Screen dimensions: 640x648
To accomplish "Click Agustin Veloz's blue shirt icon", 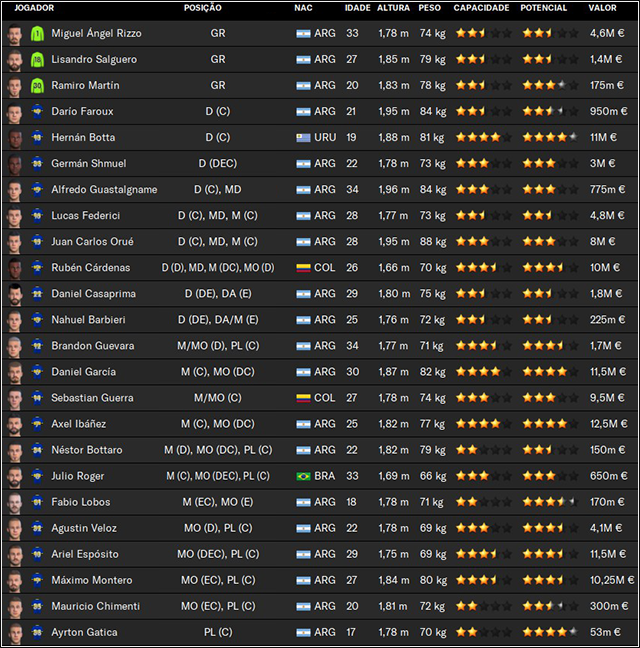I will [x=37, y=528].
